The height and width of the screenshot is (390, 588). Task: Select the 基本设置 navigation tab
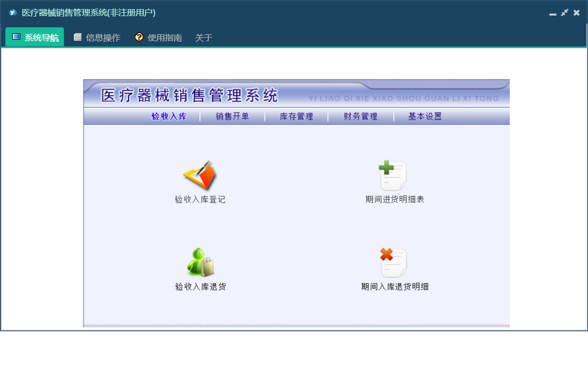(425, 116)
